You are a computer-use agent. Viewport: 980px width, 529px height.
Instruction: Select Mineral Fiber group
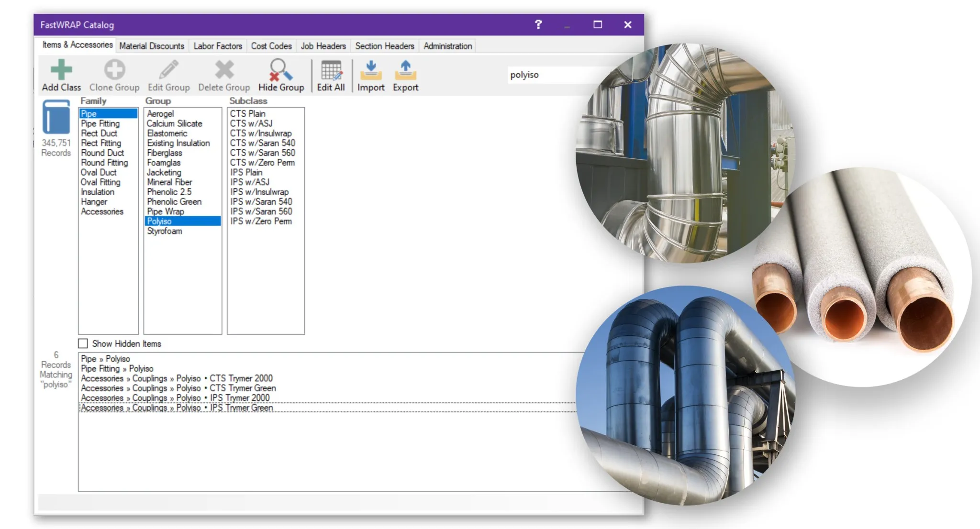click(x=183, y=182)
